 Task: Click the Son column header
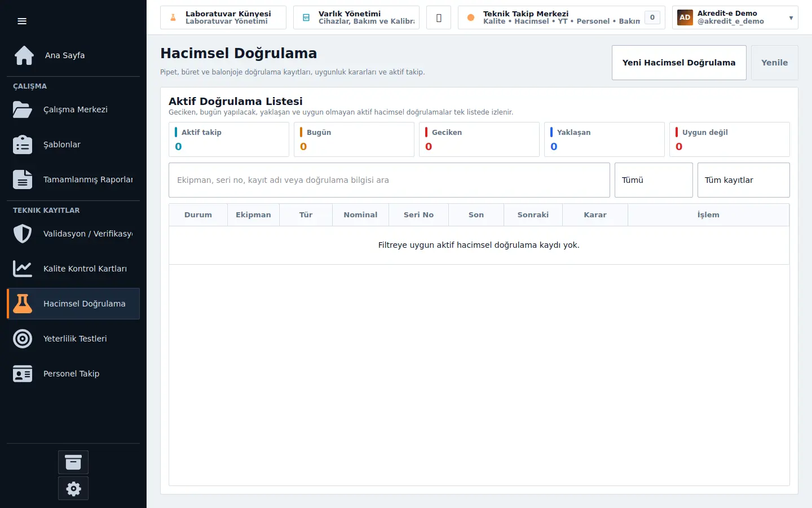point(476,215)
